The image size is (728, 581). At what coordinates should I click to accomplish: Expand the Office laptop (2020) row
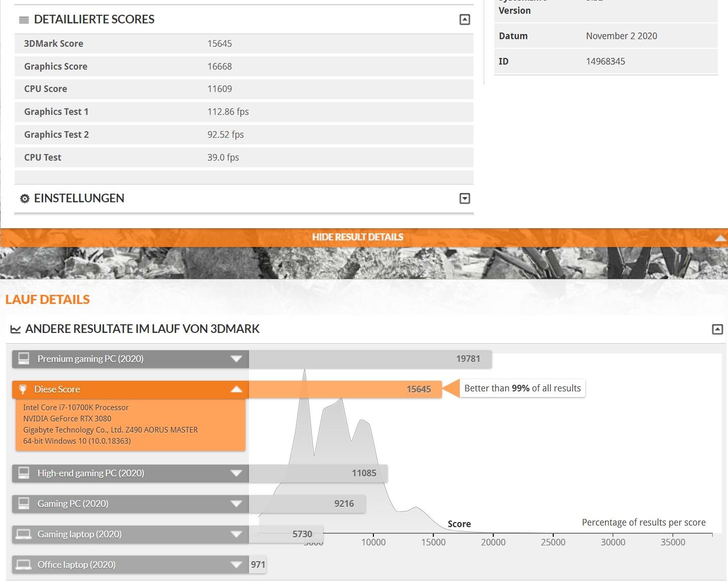pos(236,565)
